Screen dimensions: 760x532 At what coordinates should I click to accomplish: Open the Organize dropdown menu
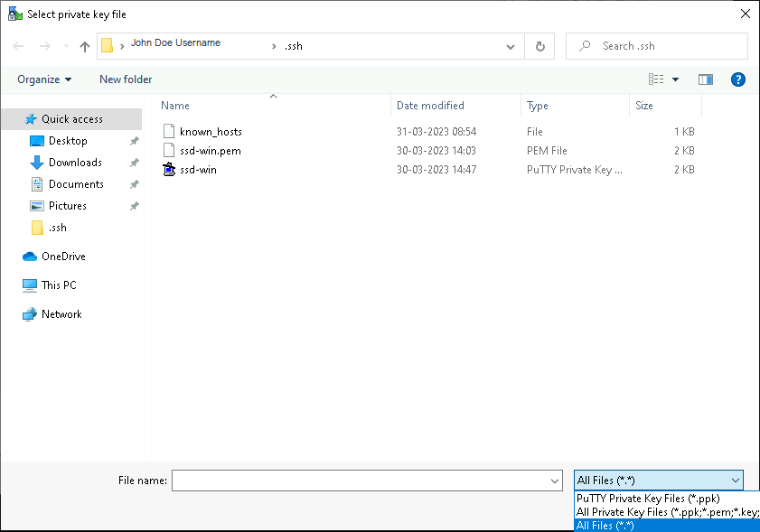pos(43,79)
